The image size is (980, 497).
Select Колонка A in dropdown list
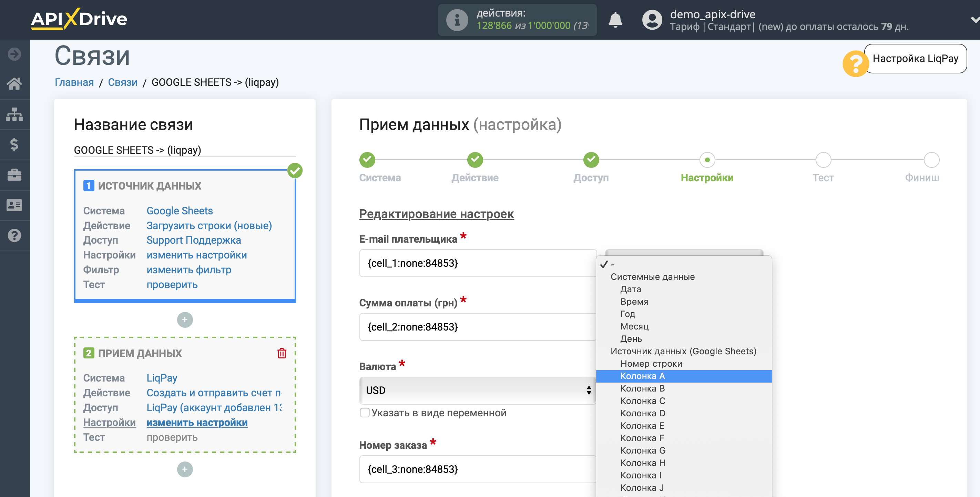click(684, 376)
